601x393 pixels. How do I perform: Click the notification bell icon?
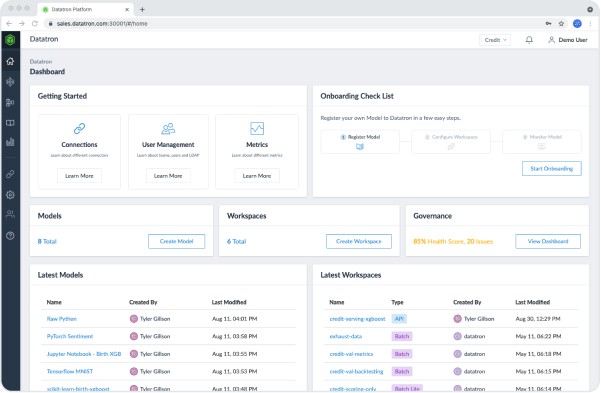[x=529, y=39]
